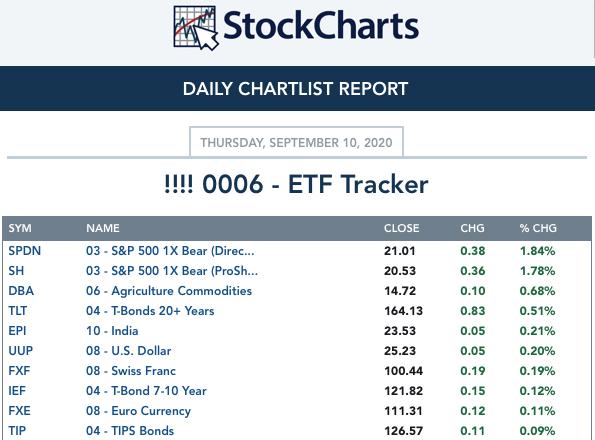
Task: Open '03 - S&P 500 1X Bear (Direc...' link
Action: point(170,251)
